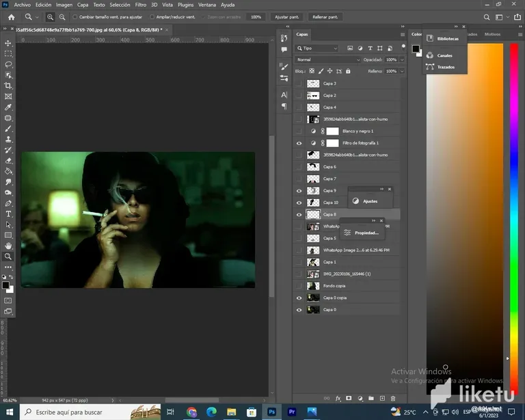
Task: Open the Zoom tool preset dropdown arrow
Action: pos(37,17)
